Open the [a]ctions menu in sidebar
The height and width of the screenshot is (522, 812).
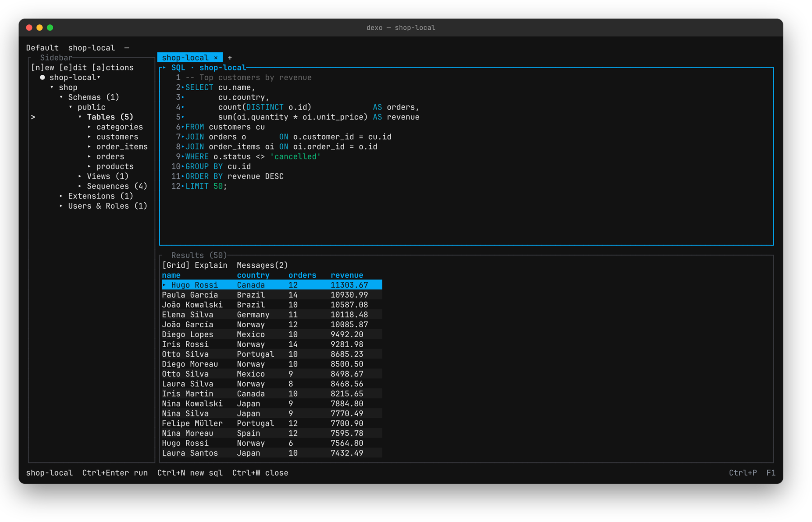[113, 68]
